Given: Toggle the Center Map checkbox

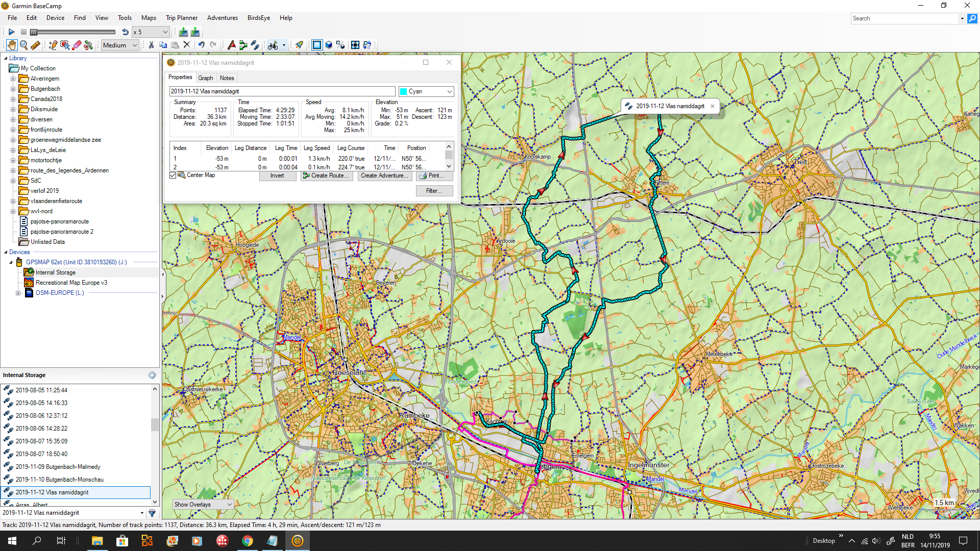Looking at the screenshot, I should click(x=173, y=175).
